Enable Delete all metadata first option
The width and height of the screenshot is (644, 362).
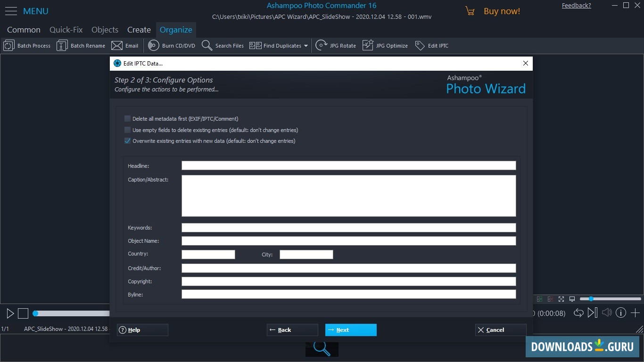pos(127,119)
